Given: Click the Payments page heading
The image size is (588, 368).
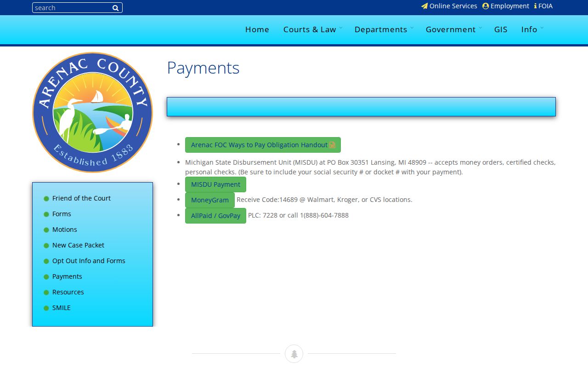Looking at the screenshot, I should tap(203, 68).
